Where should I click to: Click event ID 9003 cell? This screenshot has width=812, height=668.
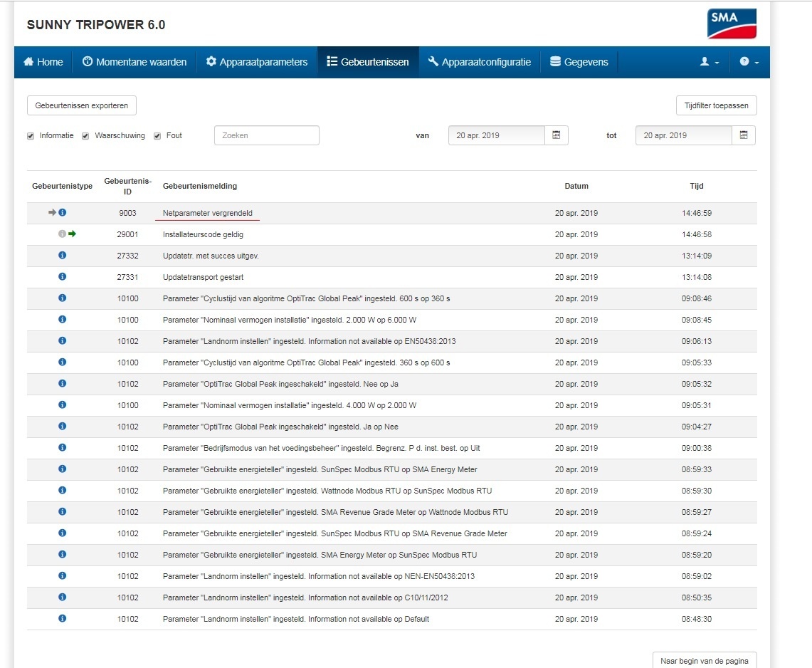pos(127,213)
